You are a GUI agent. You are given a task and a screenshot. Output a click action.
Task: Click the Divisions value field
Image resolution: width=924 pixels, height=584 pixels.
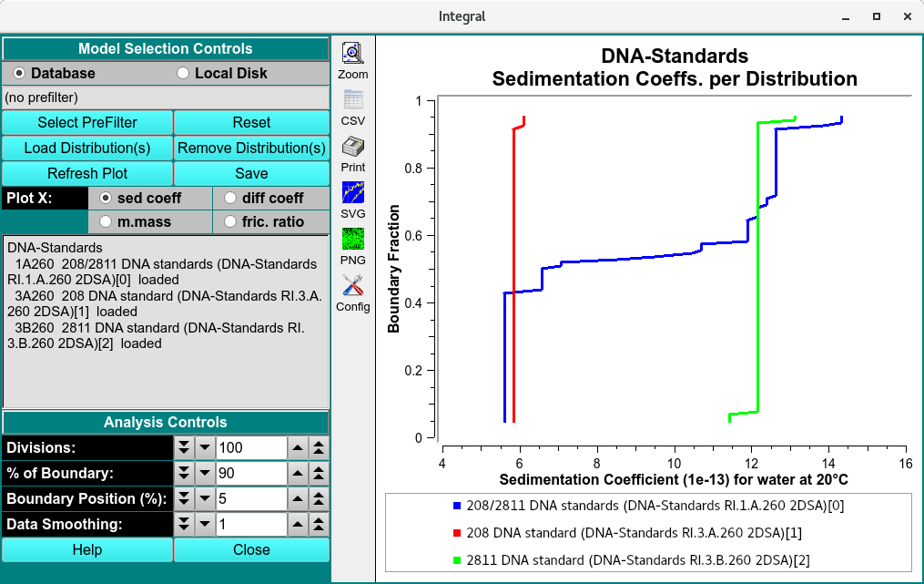tap(251, 448)
